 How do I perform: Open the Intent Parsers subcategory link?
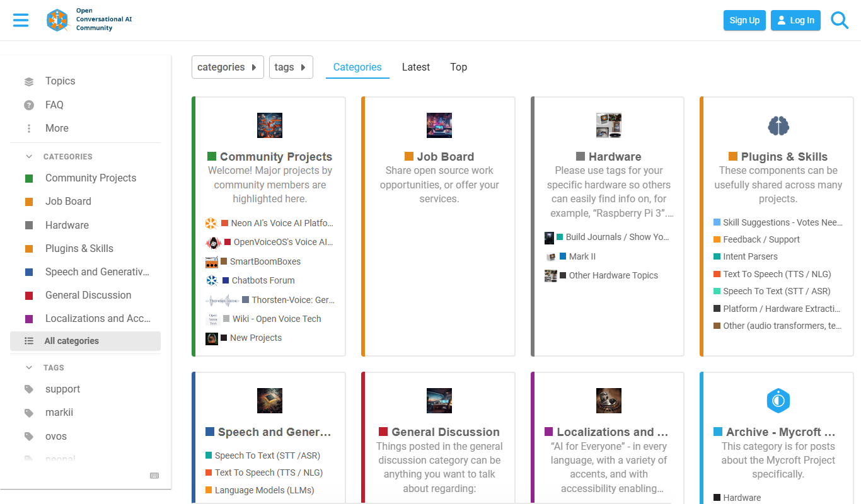pyautogui.click(x=750, y=256)
